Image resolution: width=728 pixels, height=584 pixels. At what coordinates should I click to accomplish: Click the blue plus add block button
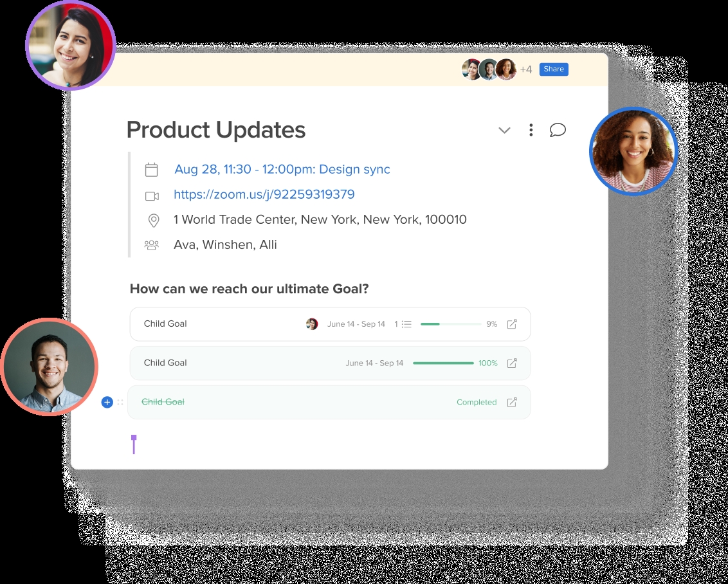tap(107, 402)
